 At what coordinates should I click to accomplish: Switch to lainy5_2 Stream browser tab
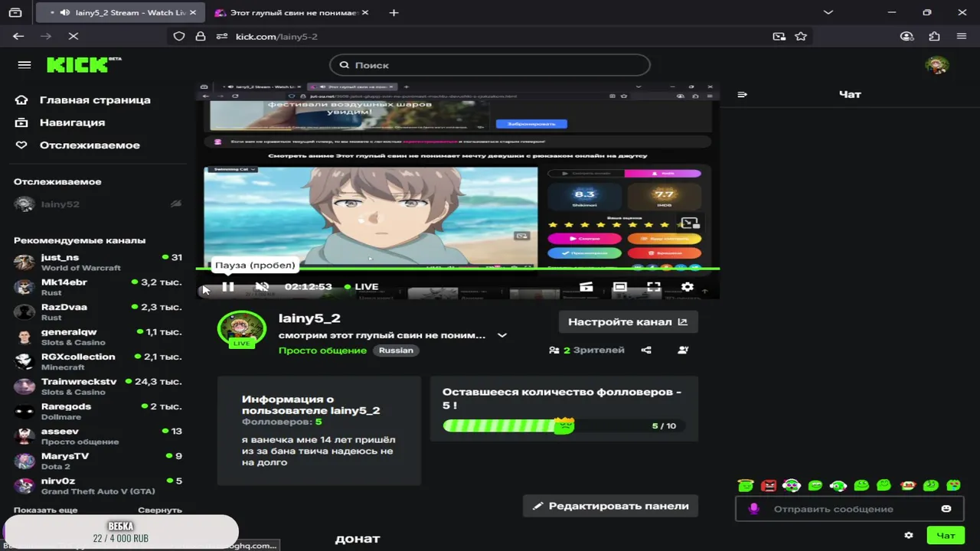[x=122, y=13]
